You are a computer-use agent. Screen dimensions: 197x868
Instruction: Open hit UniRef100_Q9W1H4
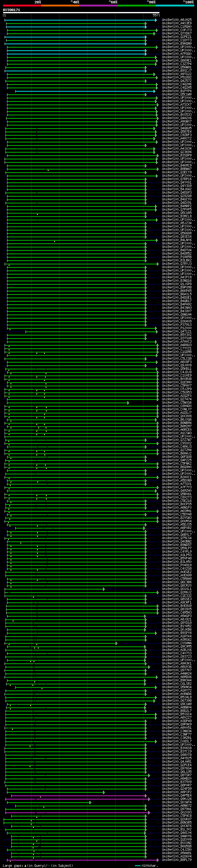coord(177,315)
